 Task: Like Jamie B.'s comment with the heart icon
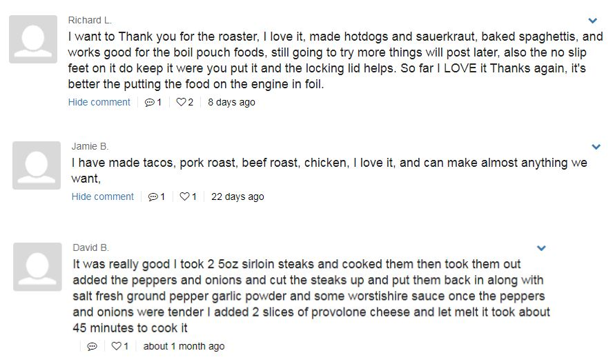[x=184, y=196]
